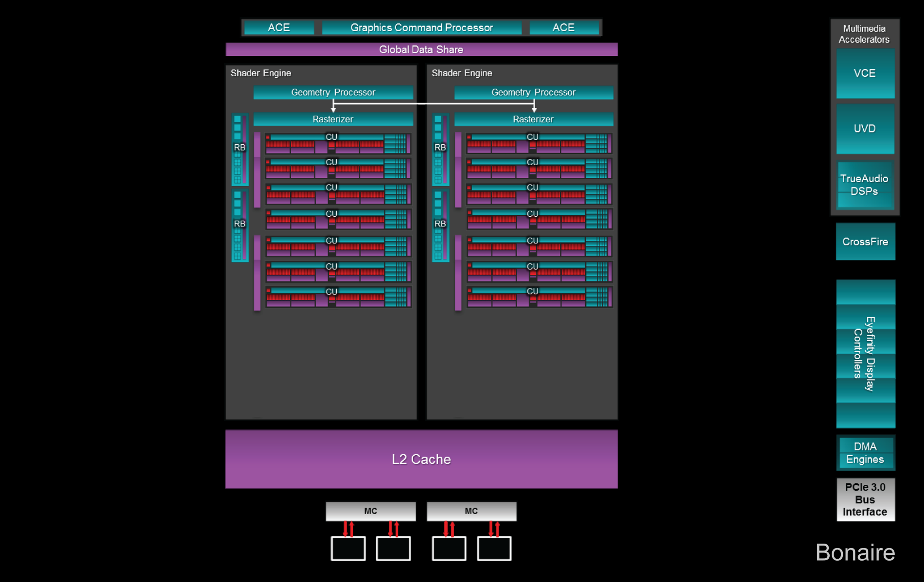The height and width of the screenshot is (582, 924).
Task: Select the right Geometry Processor block
Action: [534, 92]
